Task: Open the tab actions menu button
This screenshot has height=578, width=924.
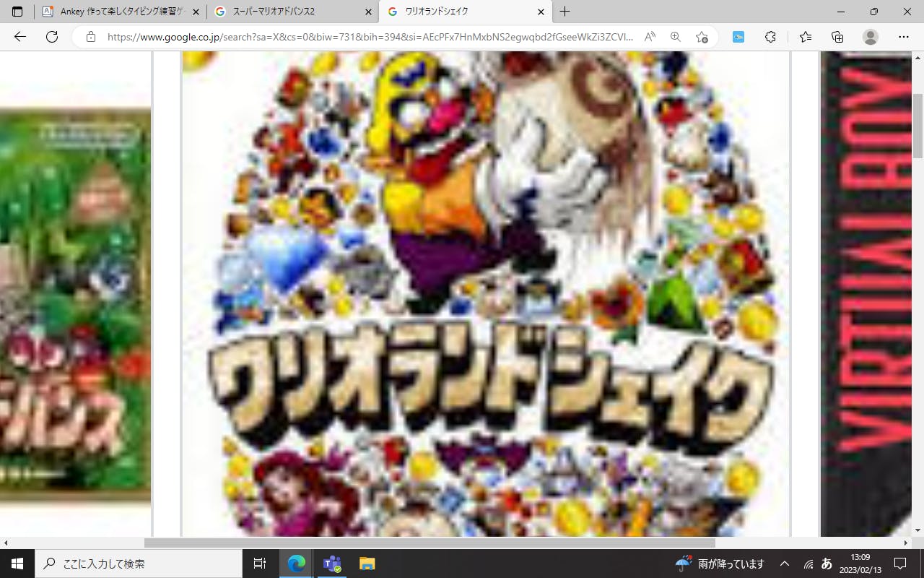Action: (17, 12)
